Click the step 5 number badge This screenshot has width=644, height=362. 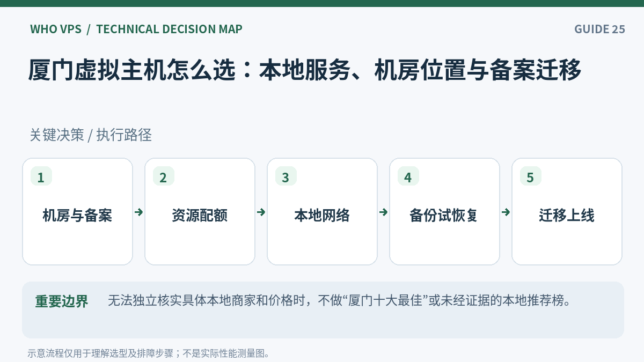(x=530, y=177)
